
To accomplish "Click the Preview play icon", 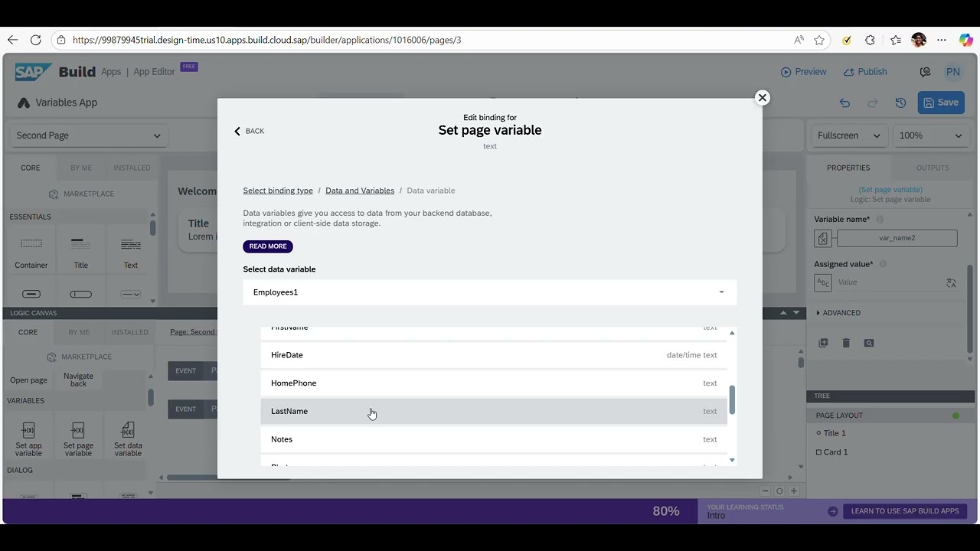I will coord(786,72).
